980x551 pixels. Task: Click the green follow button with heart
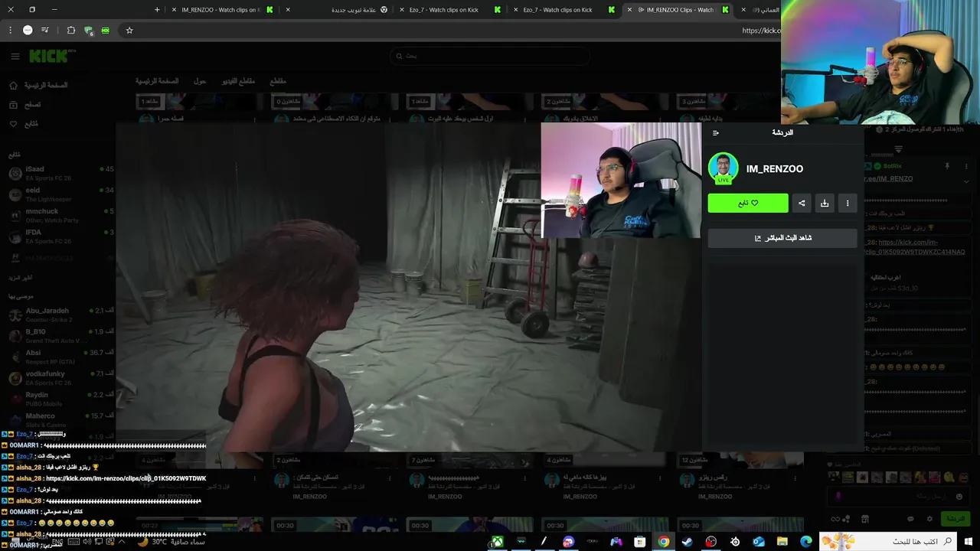pos(748,203)
